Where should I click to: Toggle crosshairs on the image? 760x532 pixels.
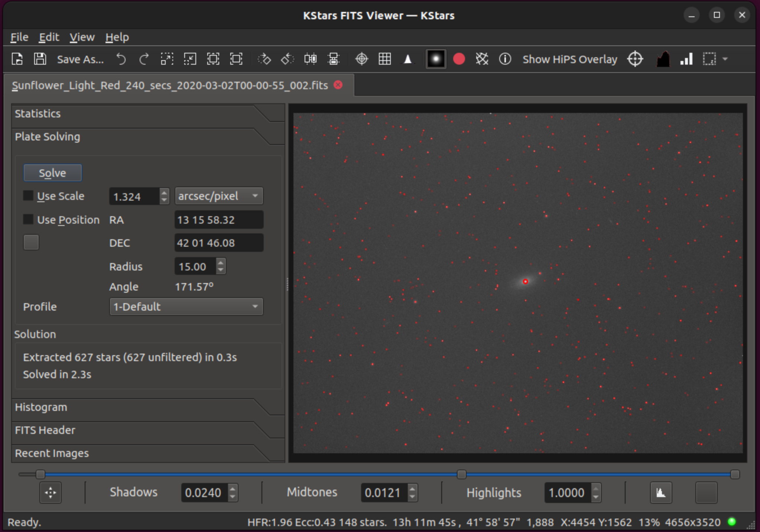[x=362, y=59]
